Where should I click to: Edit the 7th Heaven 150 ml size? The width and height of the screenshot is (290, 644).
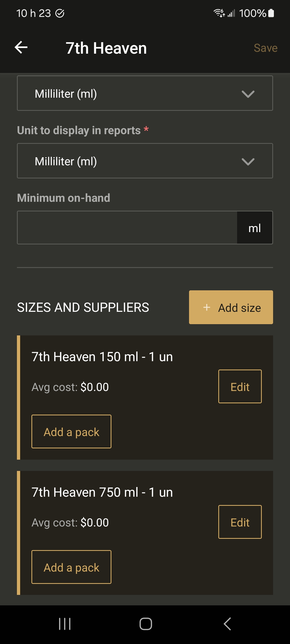pos(240,386)
